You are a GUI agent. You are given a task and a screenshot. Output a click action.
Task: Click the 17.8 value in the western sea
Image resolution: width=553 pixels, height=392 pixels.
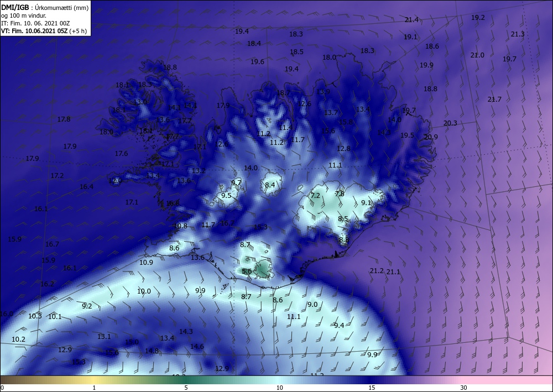pos(64,119)
